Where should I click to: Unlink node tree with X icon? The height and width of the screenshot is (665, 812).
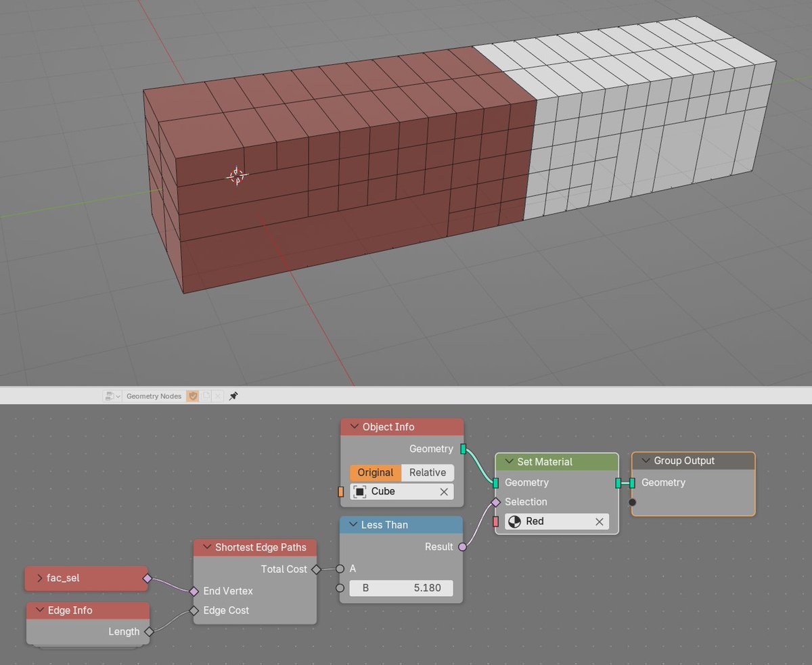tap(218, 396)
